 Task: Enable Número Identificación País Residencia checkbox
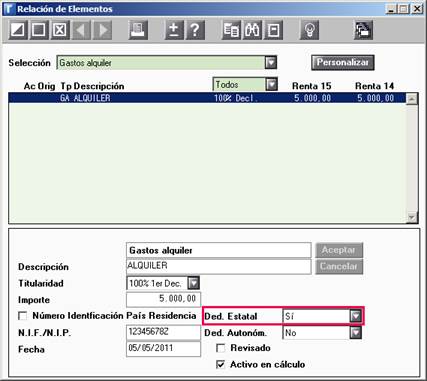coord(23,316)
